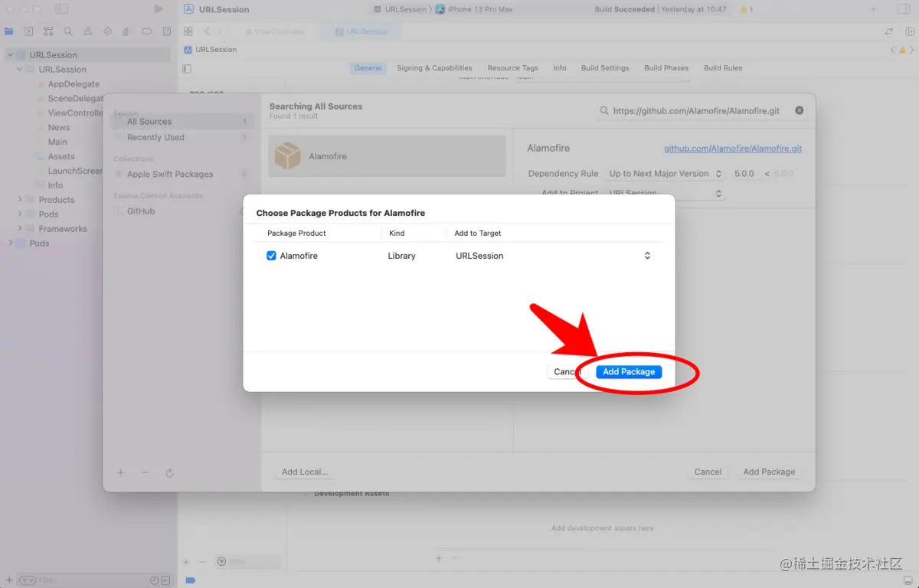Open the Info tab of target editor

tap(560, 68)
